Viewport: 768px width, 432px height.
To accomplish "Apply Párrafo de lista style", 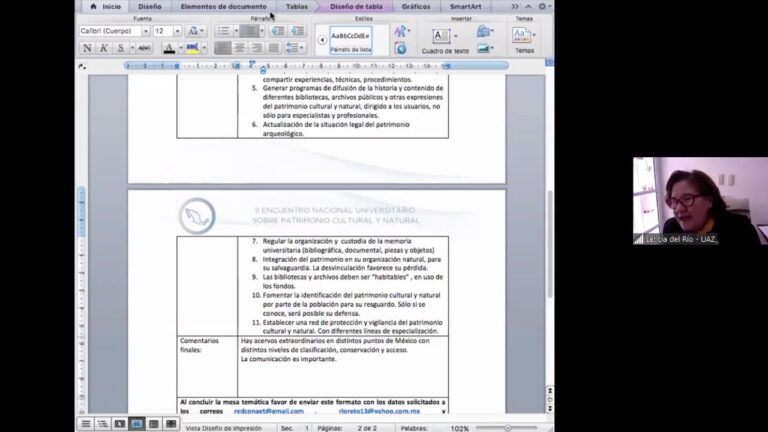I will click(351, 40).
